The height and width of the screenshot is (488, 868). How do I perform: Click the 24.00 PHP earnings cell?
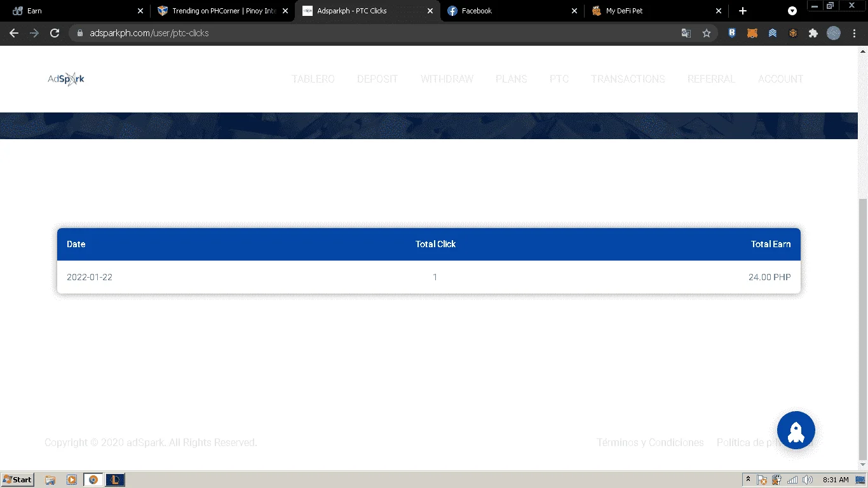coord(770,277)
